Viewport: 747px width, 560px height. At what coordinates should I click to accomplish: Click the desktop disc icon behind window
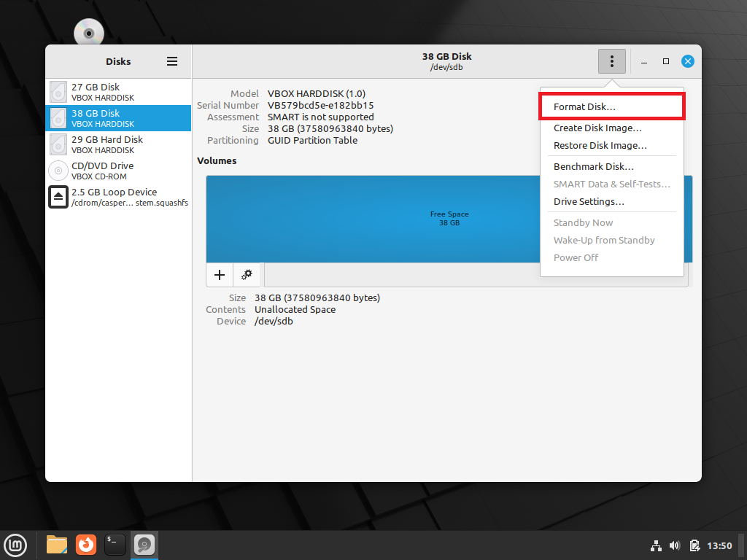click(x=88, y=32)
